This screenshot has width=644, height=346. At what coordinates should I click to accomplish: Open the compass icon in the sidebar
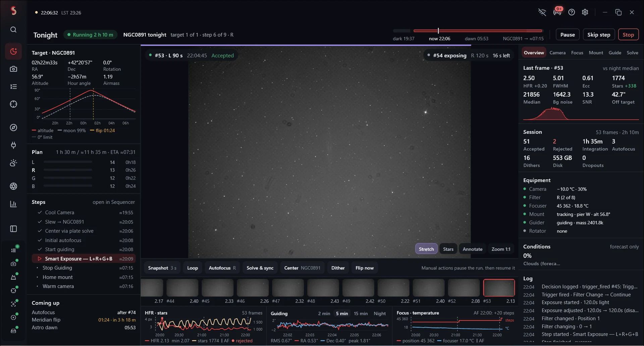click(x=13, y=128)
